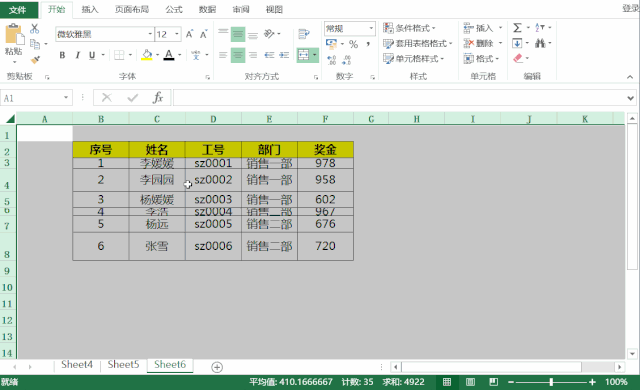The image size is (640, 390).
Task: Switch to the 插入 ribbon tab
Action: pos(90,9)
